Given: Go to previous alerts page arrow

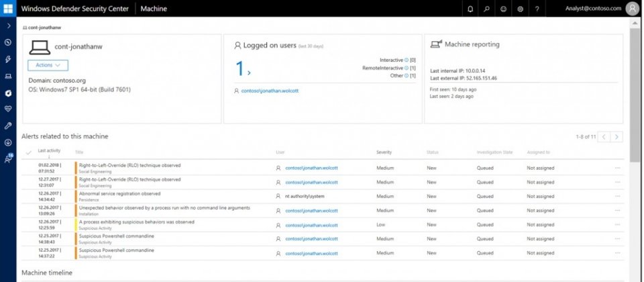Looking at the screenshot, I should point(604,137).
